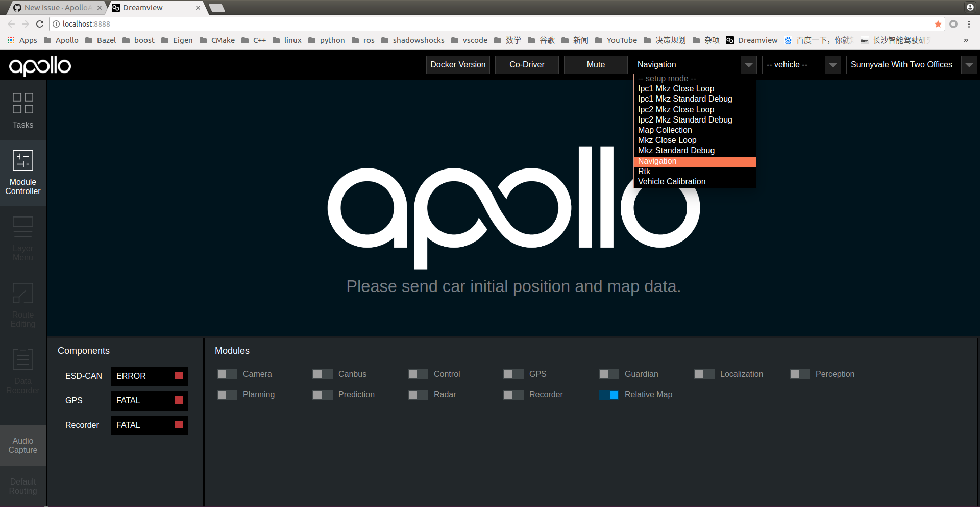Viewport: 980px width, 507px height.
Task: Turn on the Localization module
Action: pos(704,374)
